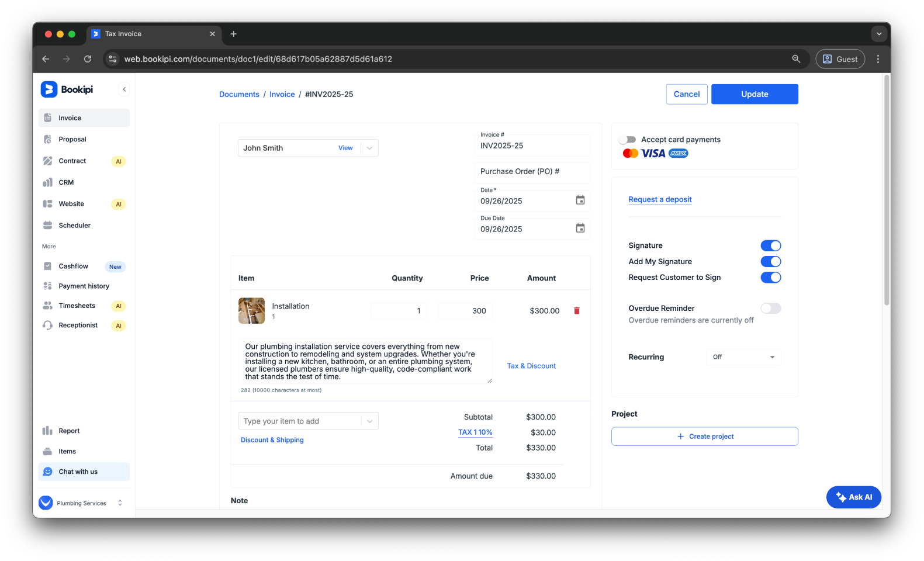
Task: Click the AI badge next to Contract
Action: pyautogui.click(x=119, y=161)
